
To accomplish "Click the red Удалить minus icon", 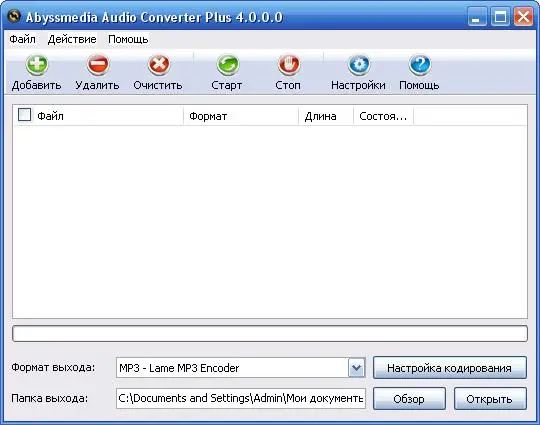I will [x=98, y=65].
